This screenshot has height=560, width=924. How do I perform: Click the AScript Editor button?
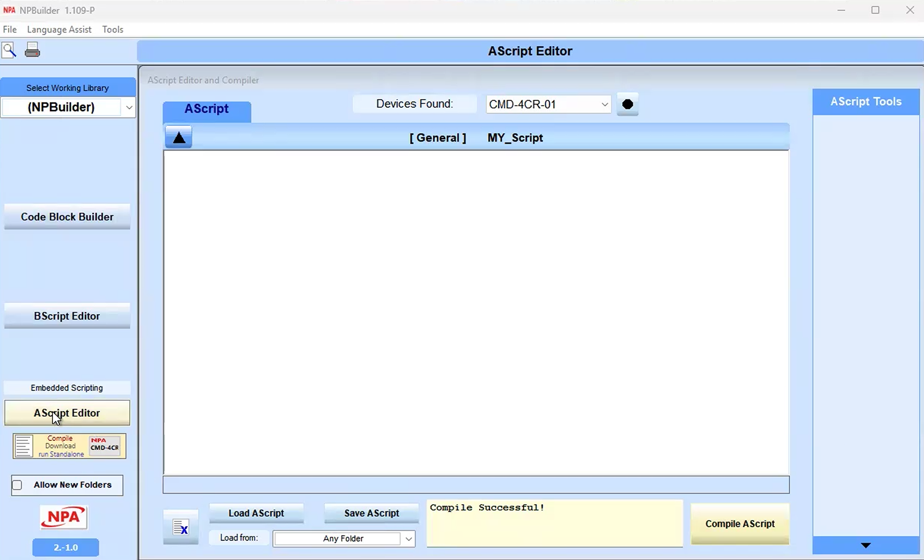tap(67, 413)
